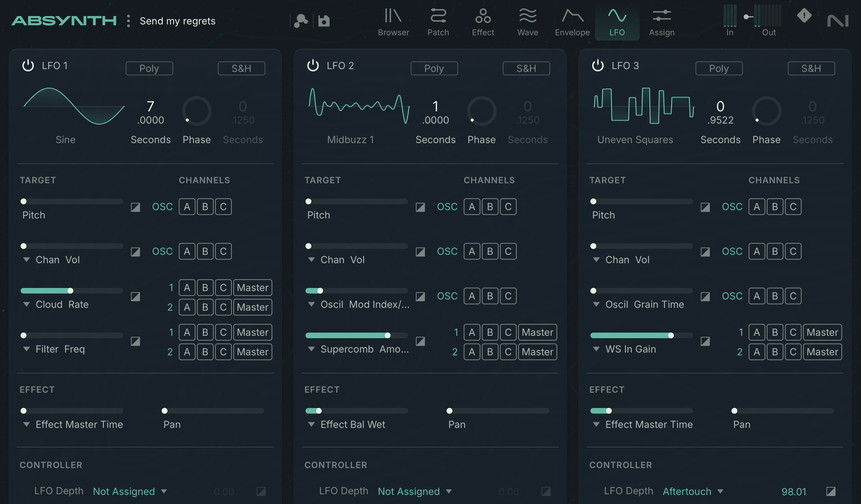The height and width of the screenshot is (504, 861).
Task: Toggle the LFO 1 power button
Action: (28, 66)
